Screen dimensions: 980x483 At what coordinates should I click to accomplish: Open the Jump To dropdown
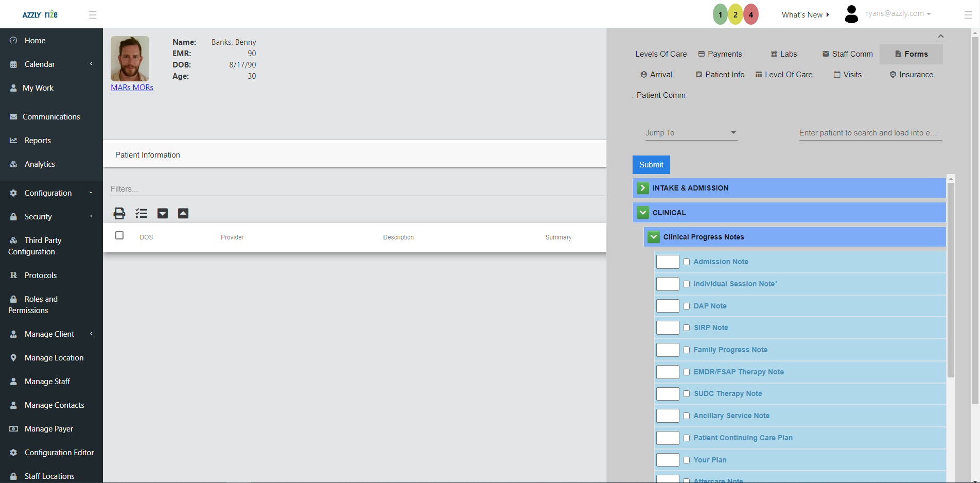(x=691, y=133)
